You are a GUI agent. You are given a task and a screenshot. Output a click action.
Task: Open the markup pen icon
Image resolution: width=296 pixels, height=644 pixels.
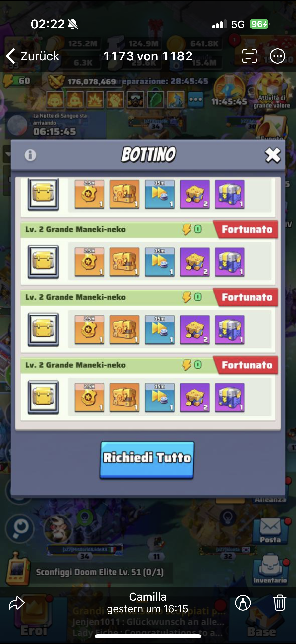tap(243, 603)
